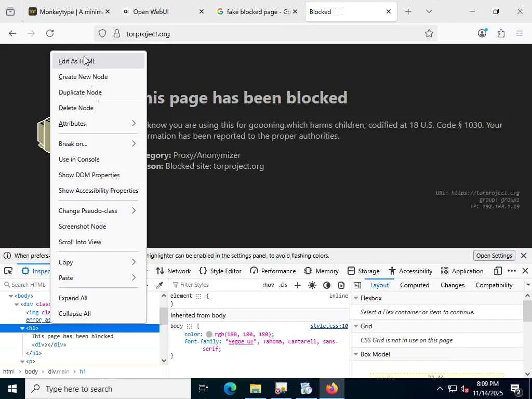Select Scroll Into View
This screenshot has width=532, height=399.
98,242
